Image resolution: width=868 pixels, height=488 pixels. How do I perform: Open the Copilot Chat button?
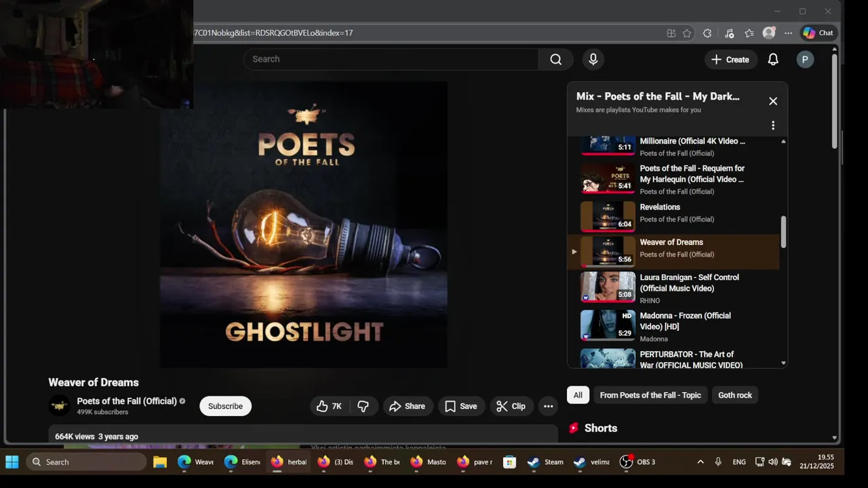click(818, 33)
